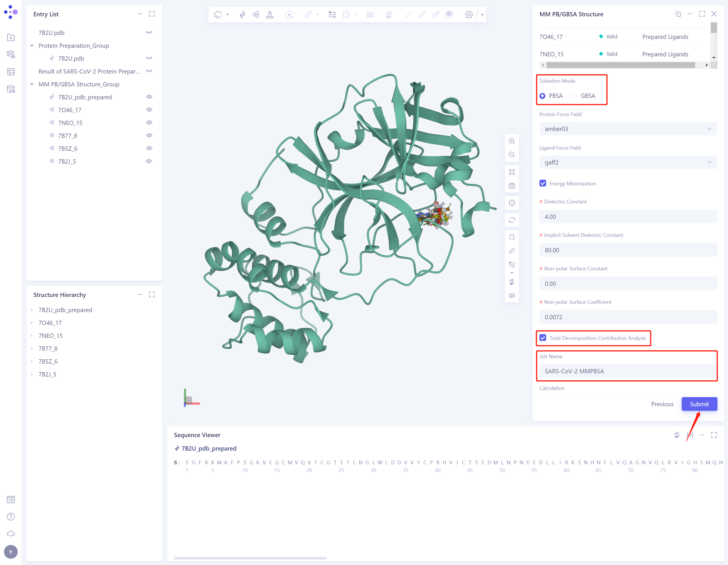Pop out the MM PB/GBSA Structure panel
The width and height of the screenshot is (728, 565).
pos(678,14)
